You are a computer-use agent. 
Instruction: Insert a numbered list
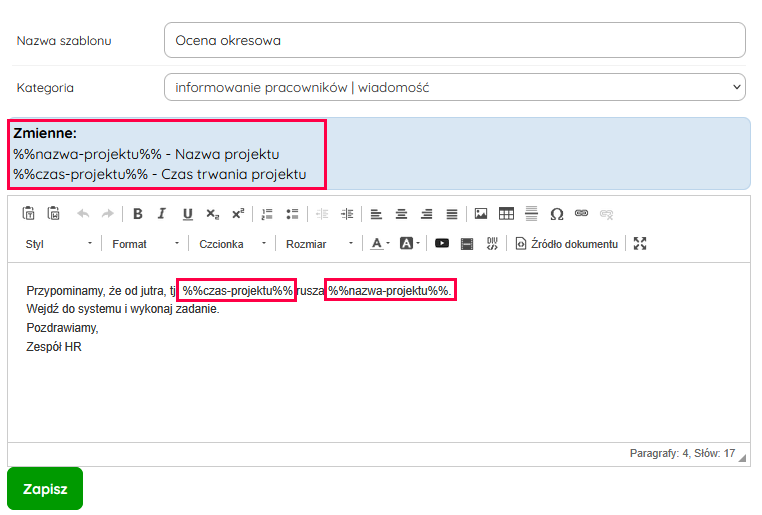[267, 213]
